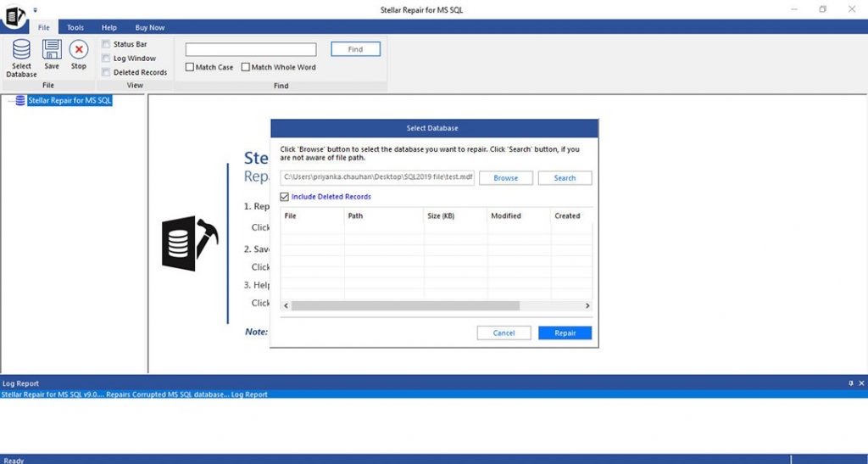Click the database icon in tree panel
Screen dimensions: 868x464
click(x=20, y=101)
